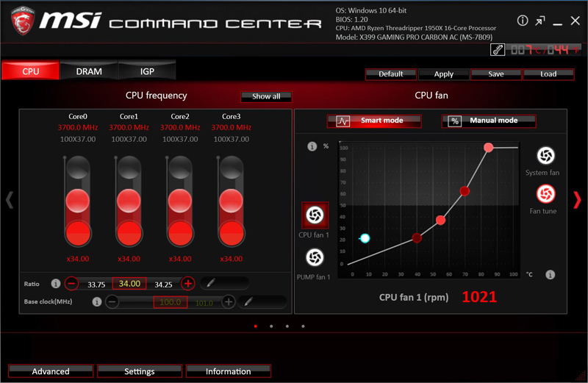
Task: Switch to the DRAM tab
Action: 89,71
